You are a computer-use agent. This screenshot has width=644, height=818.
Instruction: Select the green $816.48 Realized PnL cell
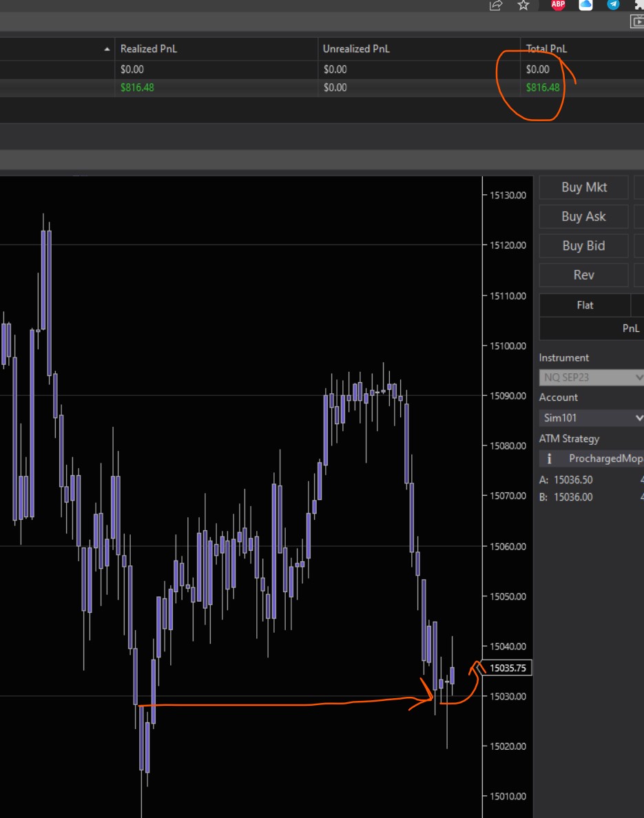click(x=137, y=87)
